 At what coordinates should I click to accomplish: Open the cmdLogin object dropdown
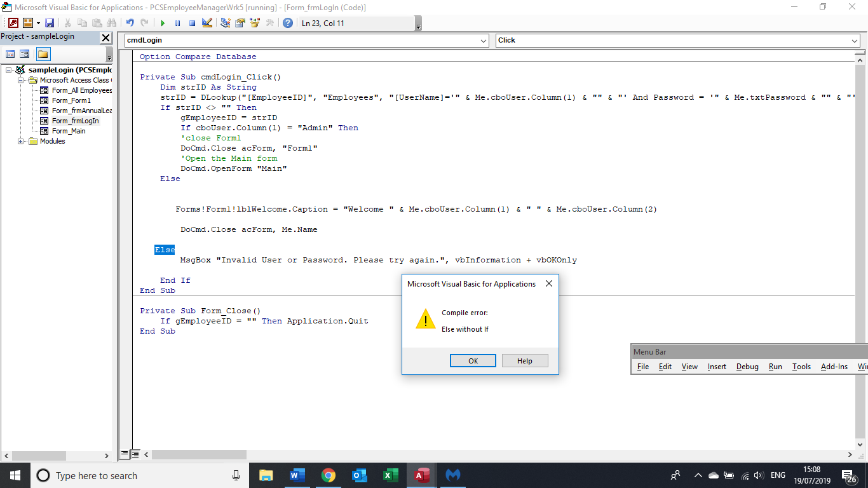click(484, 41)
